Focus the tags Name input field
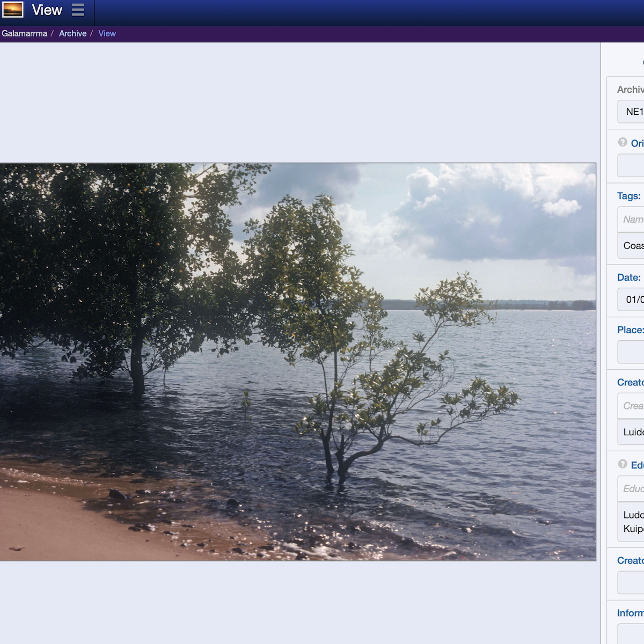Screen dimensions: 644x644 [631, 219]
